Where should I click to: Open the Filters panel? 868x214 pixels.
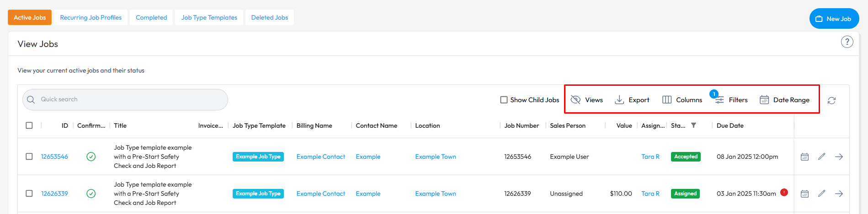click(731, 100)
